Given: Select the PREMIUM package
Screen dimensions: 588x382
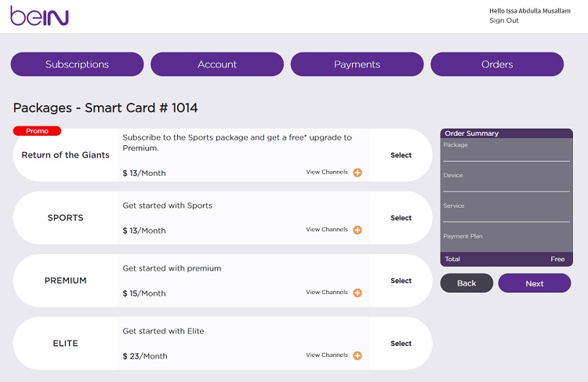Looking at the screenshot, I should coord(401,280).
